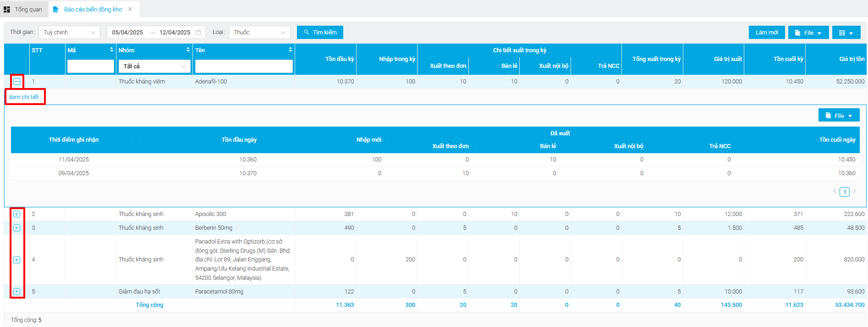Expand the Paracetamol 80mg row

pyautogui.click(x=17, y=292)
